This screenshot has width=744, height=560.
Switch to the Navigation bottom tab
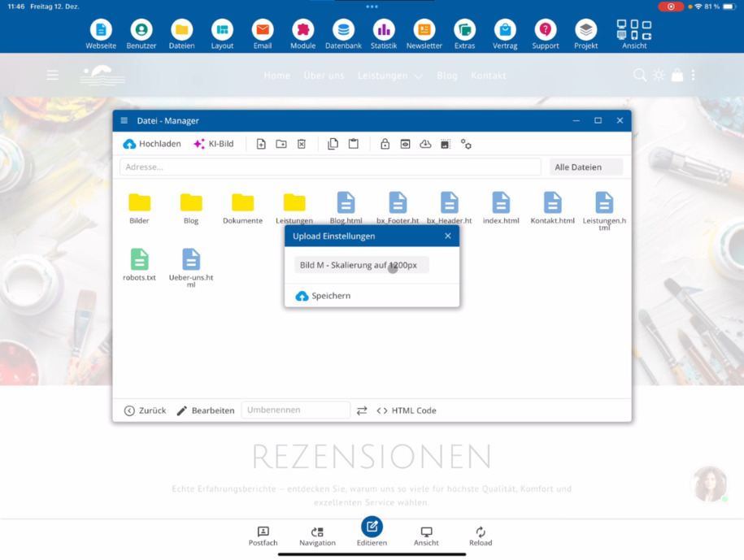pos(317,536)
